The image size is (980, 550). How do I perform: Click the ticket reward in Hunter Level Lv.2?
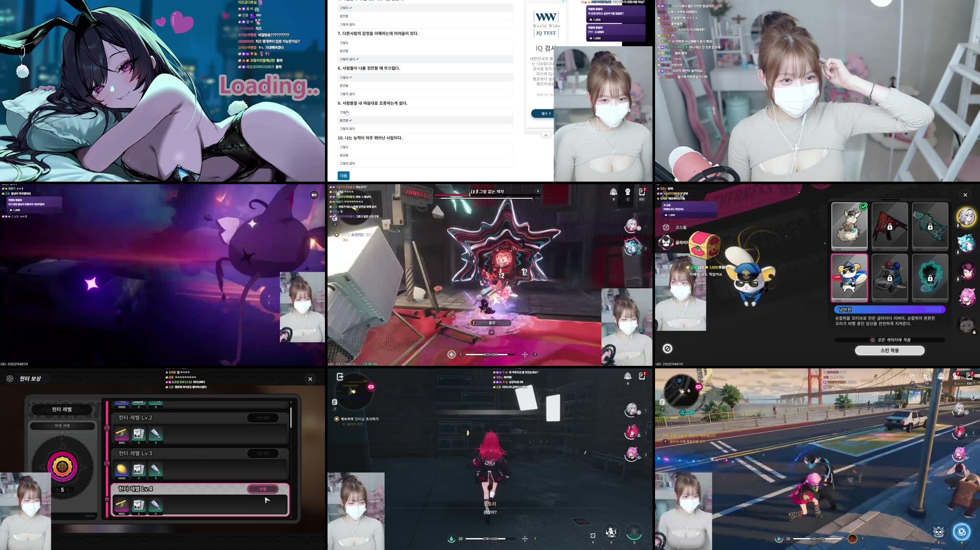pos(121,434)
